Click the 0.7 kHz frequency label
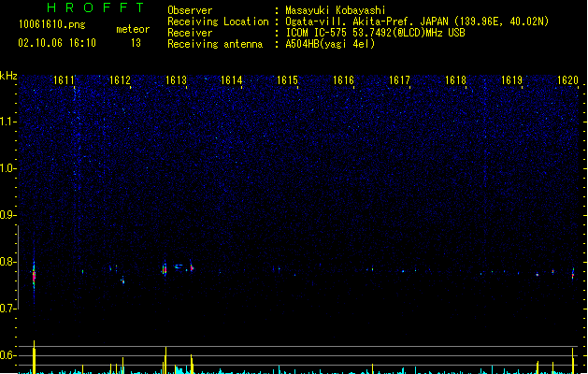588x374 pixels. click(7, 309)
